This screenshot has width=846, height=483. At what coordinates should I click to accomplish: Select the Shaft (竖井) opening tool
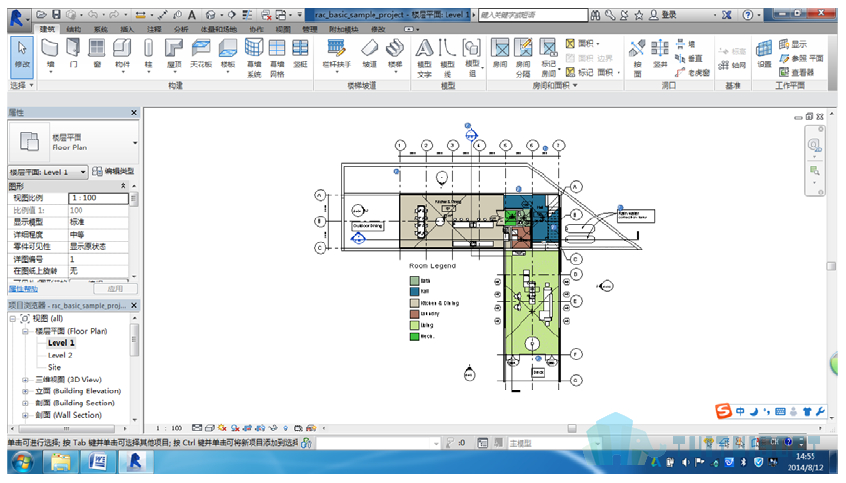click(659, 53)
